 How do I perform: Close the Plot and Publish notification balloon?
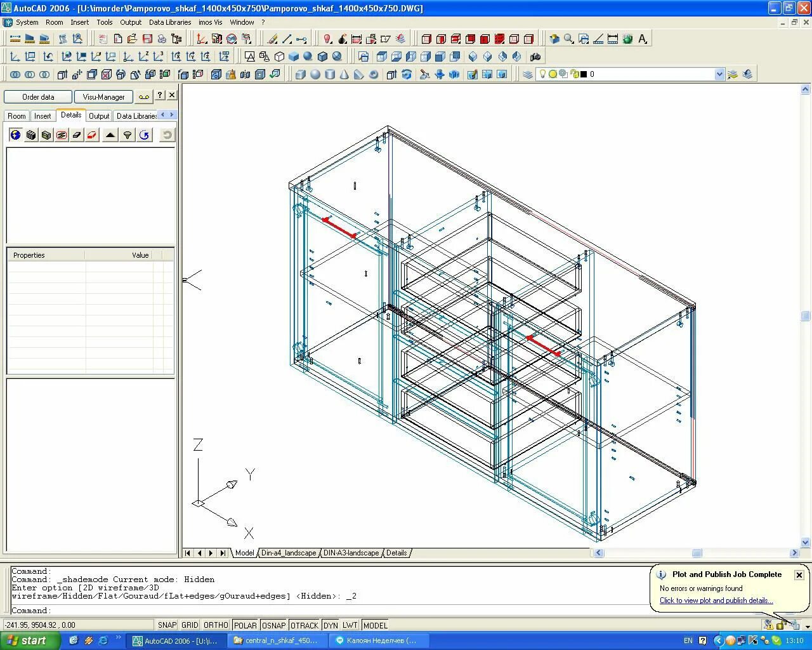799,574
